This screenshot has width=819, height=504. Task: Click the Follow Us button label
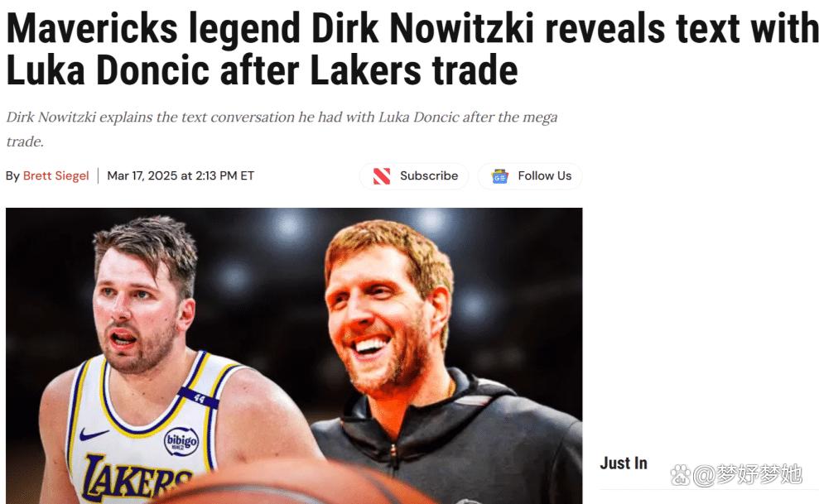tap(545, 175)
